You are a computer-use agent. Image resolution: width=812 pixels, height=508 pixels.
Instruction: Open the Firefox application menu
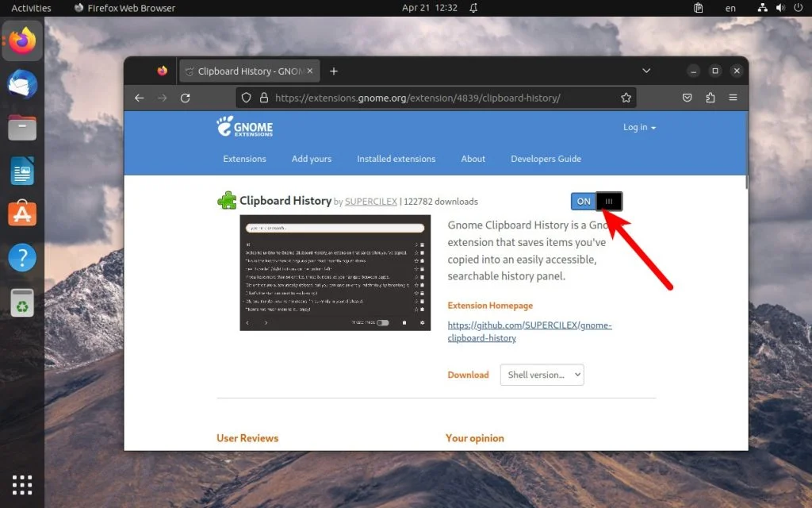[733, 97]
